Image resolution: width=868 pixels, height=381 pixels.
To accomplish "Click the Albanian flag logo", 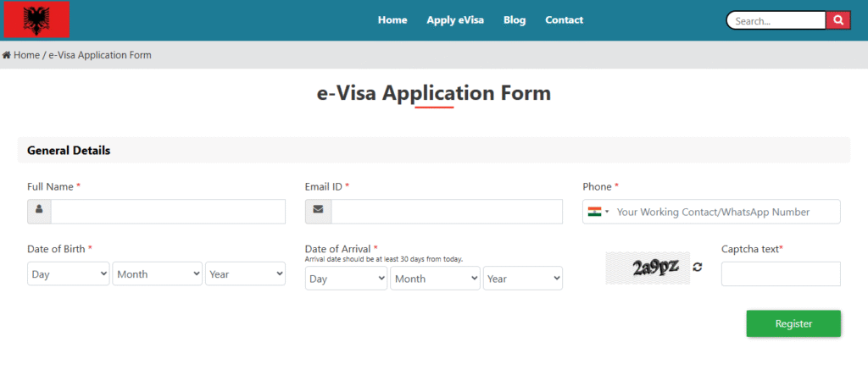I will [x=36, y=19].
